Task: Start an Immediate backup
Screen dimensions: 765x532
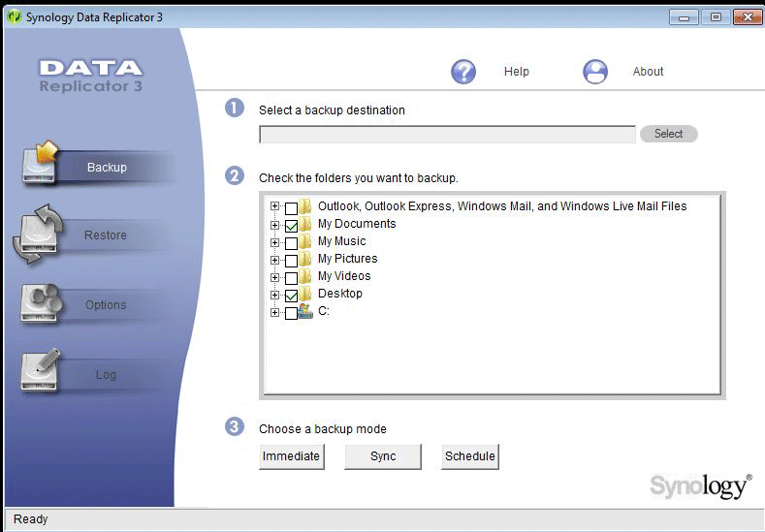Action: click(x=291, y=456)
